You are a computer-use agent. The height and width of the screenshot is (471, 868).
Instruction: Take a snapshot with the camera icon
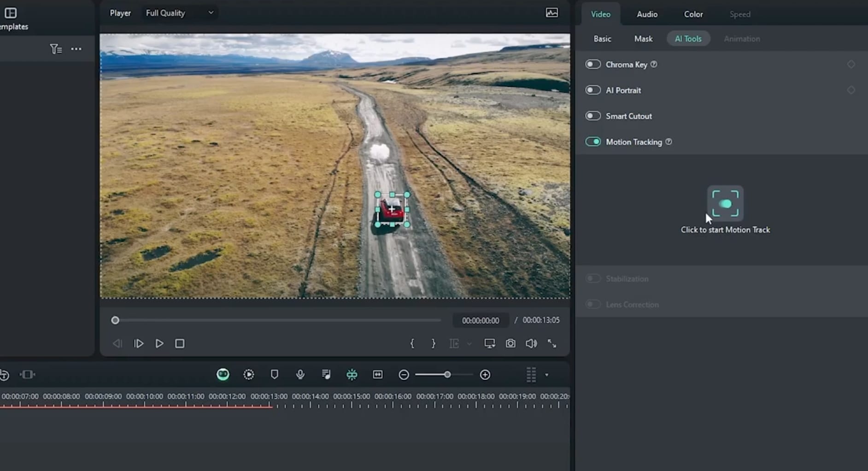click(510, 344)
